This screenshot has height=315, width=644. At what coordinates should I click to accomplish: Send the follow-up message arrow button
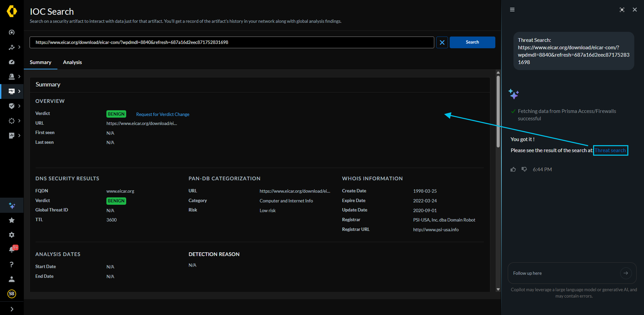626,273
